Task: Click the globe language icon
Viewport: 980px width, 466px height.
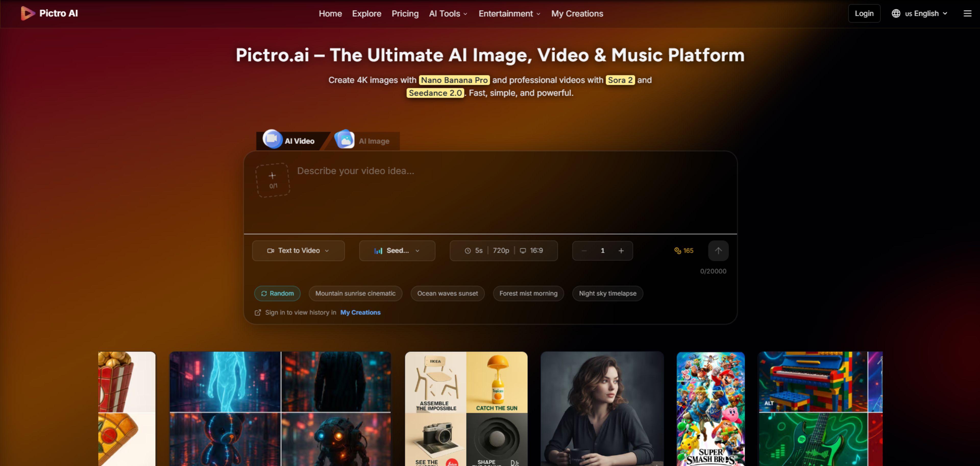Action: point(896,14)
